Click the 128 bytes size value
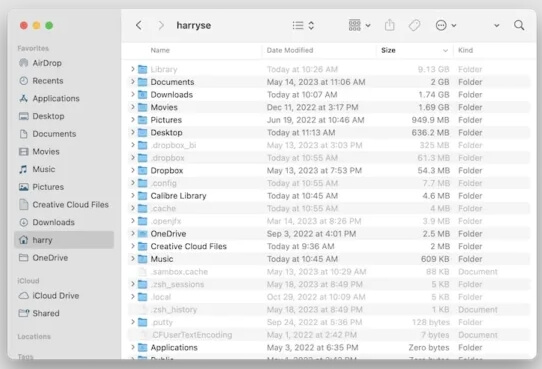The width and height of the screenshot is (542, 369). click(x=431, y=322)
